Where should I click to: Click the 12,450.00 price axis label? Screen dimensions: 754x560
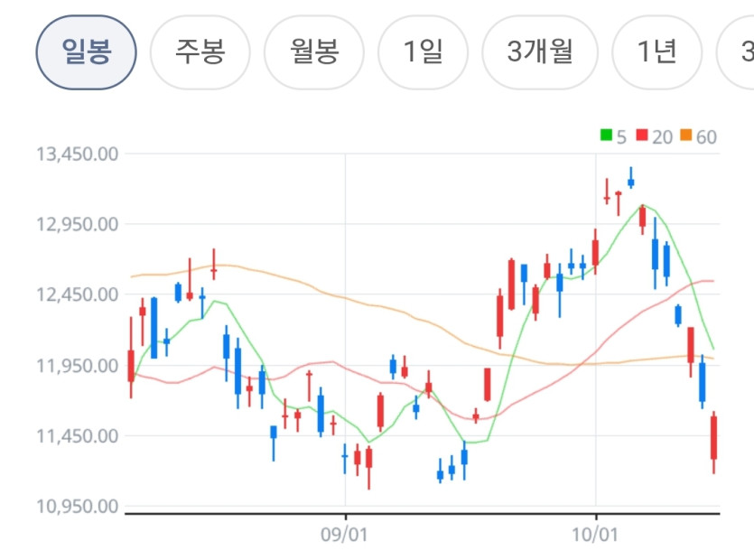coord(78,294)
